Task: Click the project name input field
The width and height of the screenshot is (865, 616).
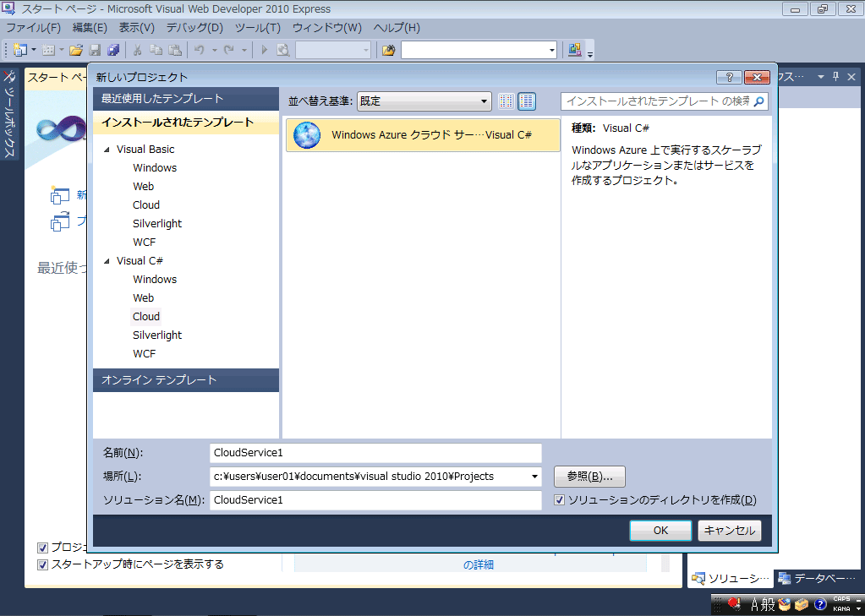Action: [375, 453]
